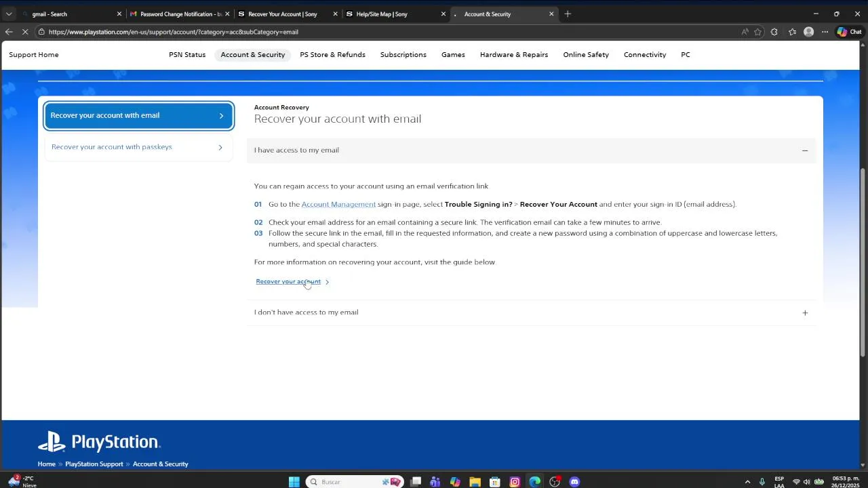Open Edge Settings and more menu
Viewport: 868px width, 488px height.
pyautogui.click(x=825, y=32)
